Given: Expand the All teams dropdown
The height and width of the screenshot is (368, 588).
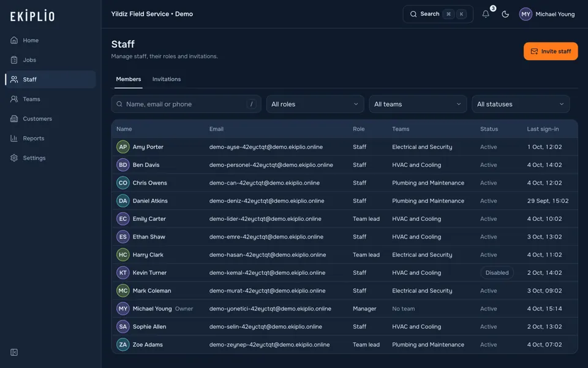Looking at the screenshot, I should tap(418, 104).
